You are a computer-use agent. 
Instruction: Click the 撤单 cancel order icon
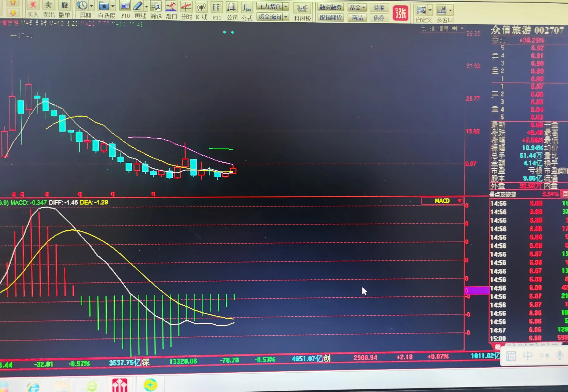tap(64, 5)
